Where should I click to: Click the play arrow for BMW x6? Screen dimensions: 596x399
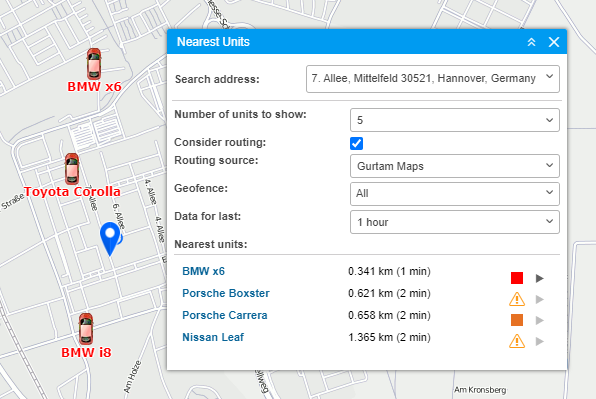coord(540,278)
